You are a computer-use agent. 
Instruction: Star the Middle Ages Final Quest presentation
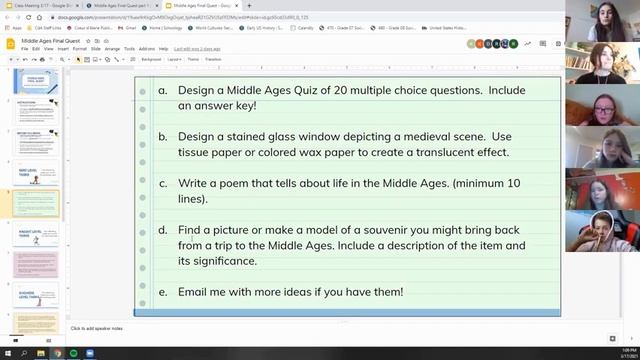(x=88, y=41)
